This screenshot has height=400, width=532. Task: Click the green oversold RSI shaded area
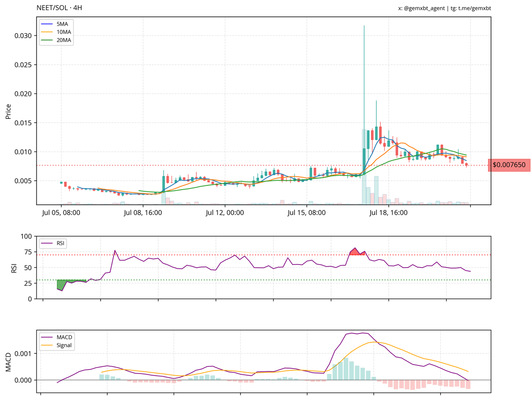66,283
